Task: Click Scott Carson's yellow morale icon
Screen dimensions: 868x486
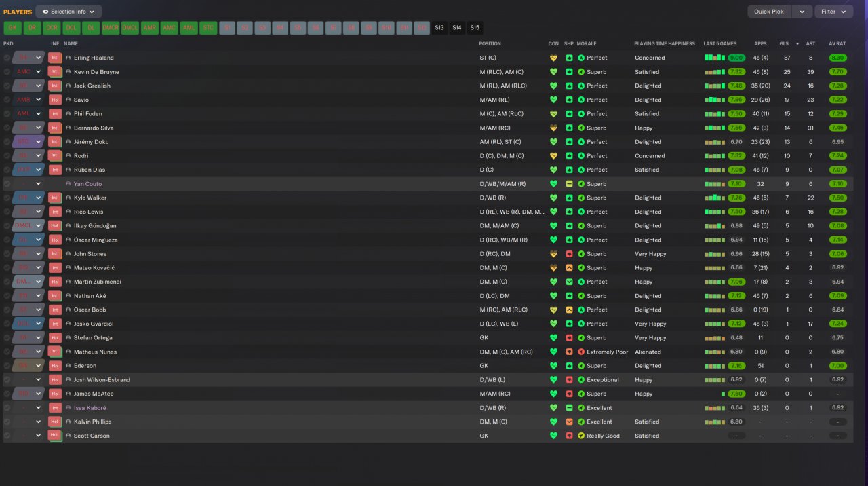Action: point(581,436)
